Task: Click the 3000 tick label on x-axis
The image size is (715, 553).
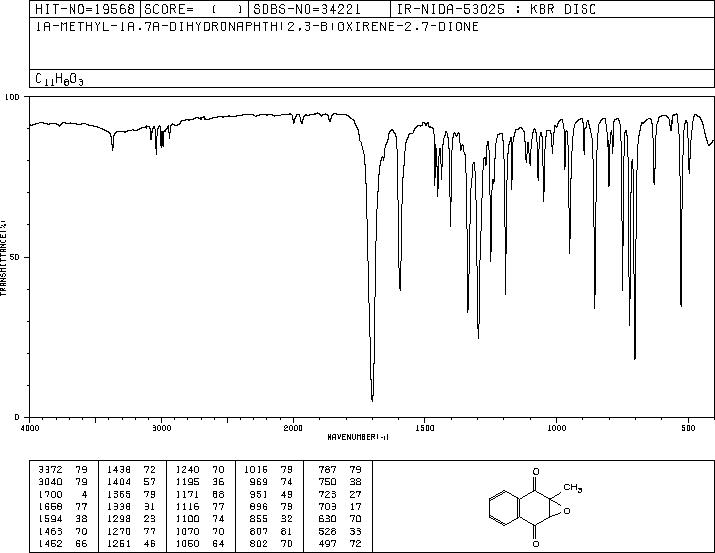Action: tap(161, 428)
